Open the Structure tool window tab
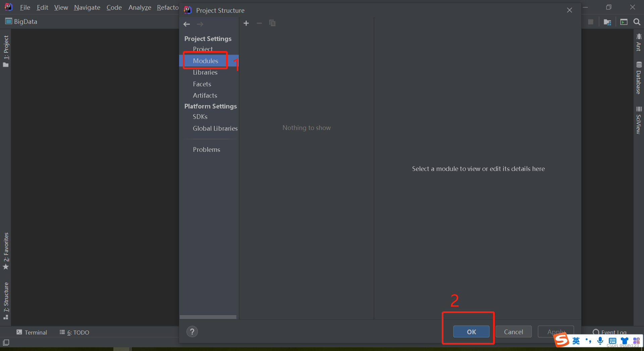Screen dimensions: 644x351 click(6, 301)
